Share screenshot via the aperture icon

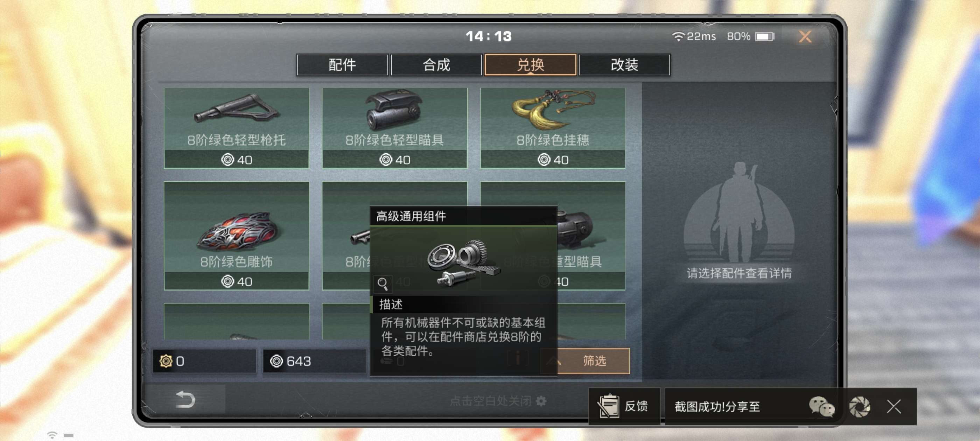coord(859,406)
